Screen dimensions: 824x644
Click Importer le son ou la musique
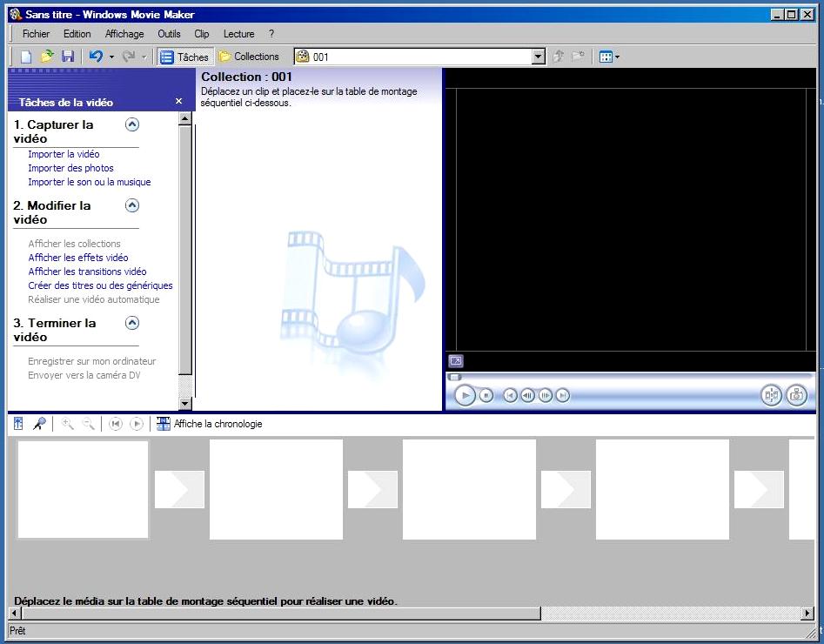90,182
